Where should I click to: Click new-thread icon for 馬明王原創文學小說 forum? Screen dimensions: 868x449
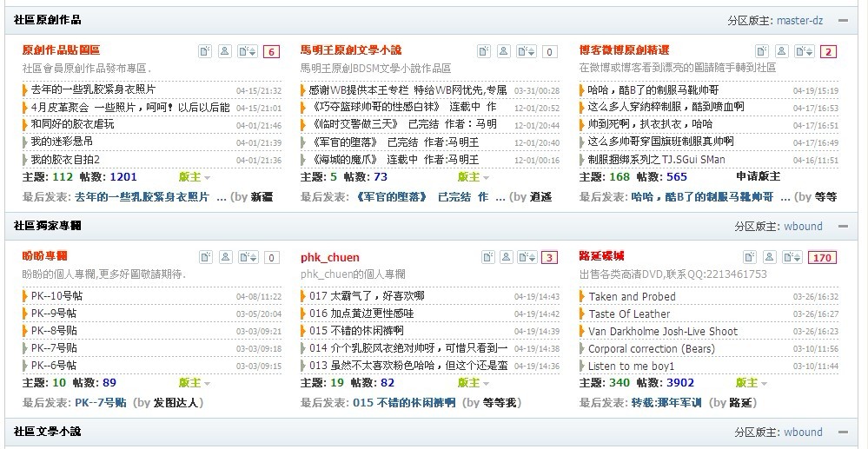(x=484, y=51)
